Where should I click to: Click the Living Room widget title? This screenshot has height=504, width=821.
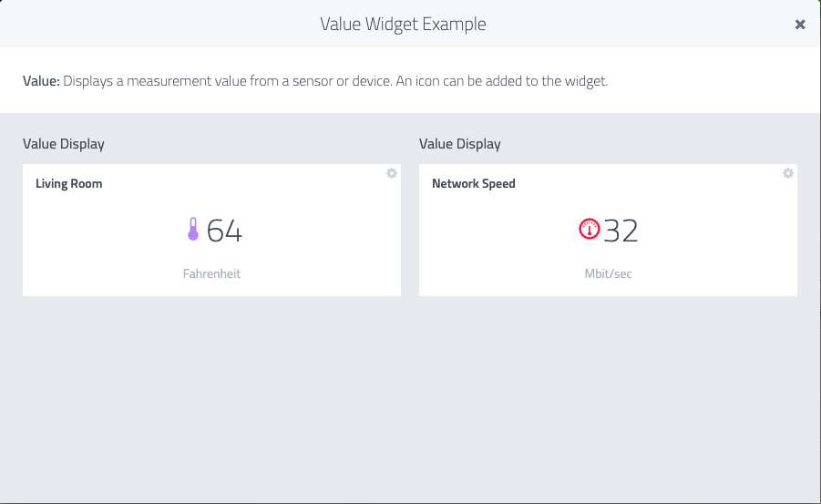69,183
